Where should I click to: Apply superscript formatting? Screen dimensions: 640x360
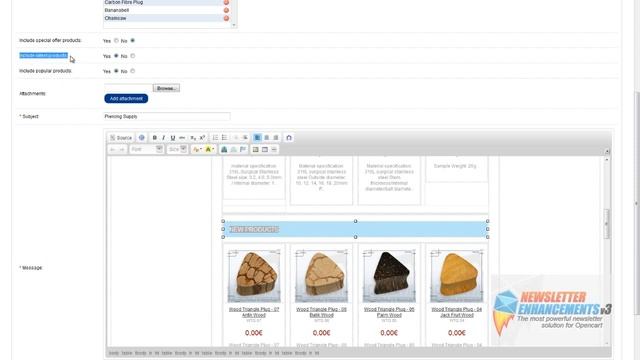point(202,138)
